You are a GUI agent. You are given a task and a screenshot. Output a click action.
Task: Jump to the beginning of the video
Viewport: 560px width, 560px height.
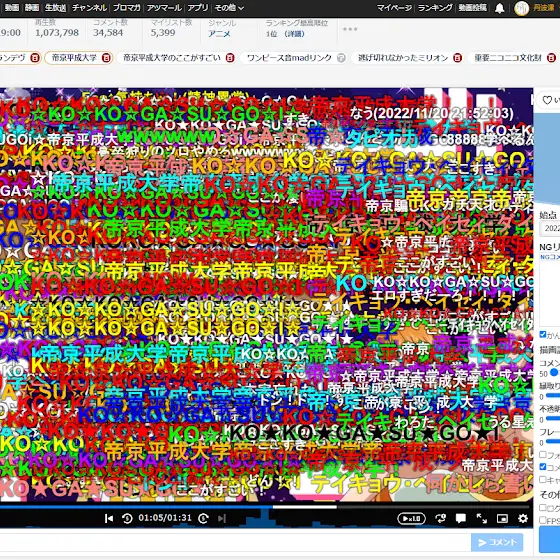coord(109,518)
